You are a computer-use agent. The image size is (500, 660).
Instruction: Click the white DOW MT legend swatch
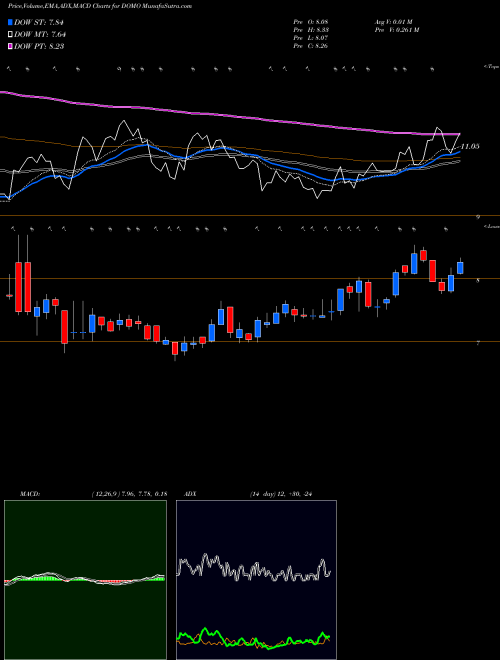coord(10,34)
